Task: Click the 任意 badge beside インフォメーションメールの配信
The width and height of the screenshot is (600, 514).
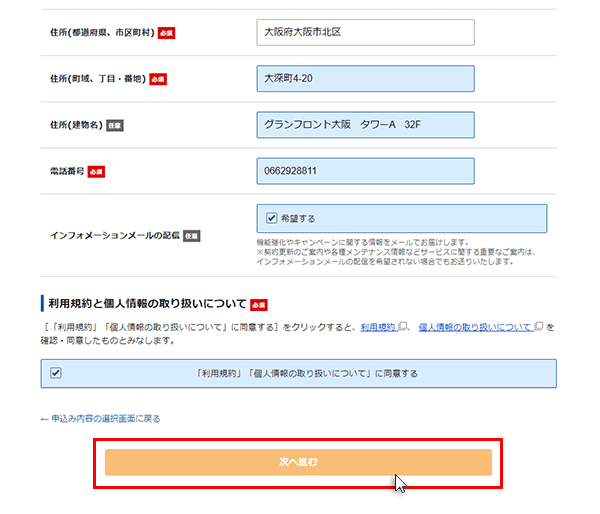Action: click(191, 236)
